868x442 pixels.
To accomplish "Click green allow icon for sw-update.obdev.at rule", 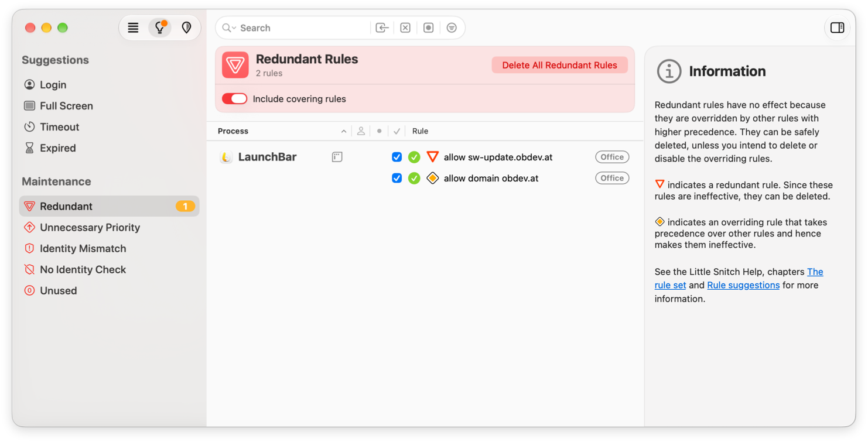I will pos(414,157).
